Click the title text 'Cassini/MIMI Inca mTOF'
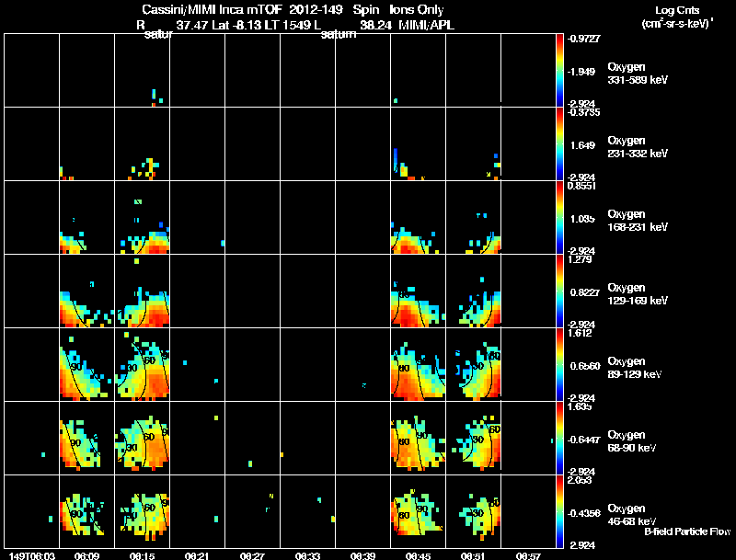736x560 pixels. click(x=212, y=10)
